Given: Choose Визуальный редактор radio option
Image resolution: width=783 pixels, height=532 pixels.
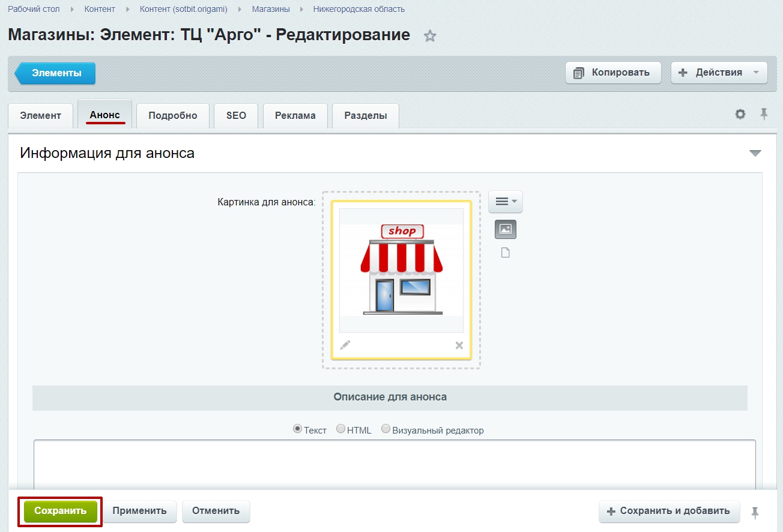Looking at the screenshot, I should tap(385, 429).
